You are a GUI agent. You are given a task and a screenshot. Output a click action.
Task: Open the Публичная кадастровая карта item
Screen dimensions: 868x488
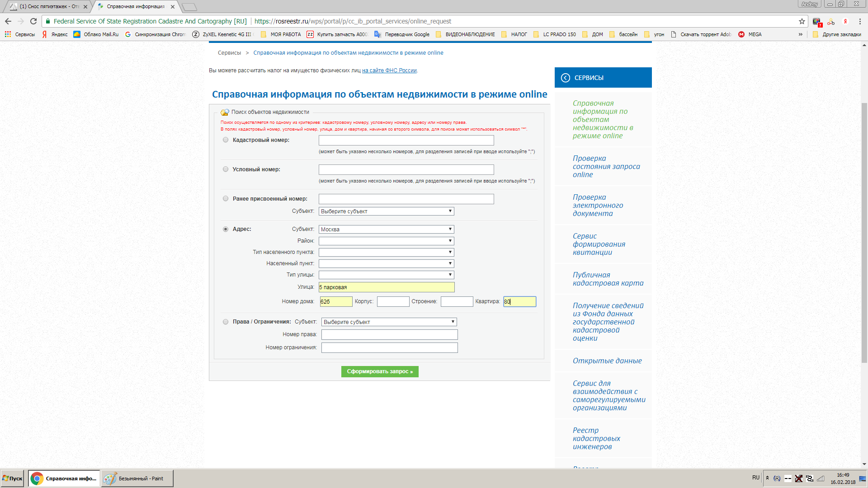tap(608, 279)
